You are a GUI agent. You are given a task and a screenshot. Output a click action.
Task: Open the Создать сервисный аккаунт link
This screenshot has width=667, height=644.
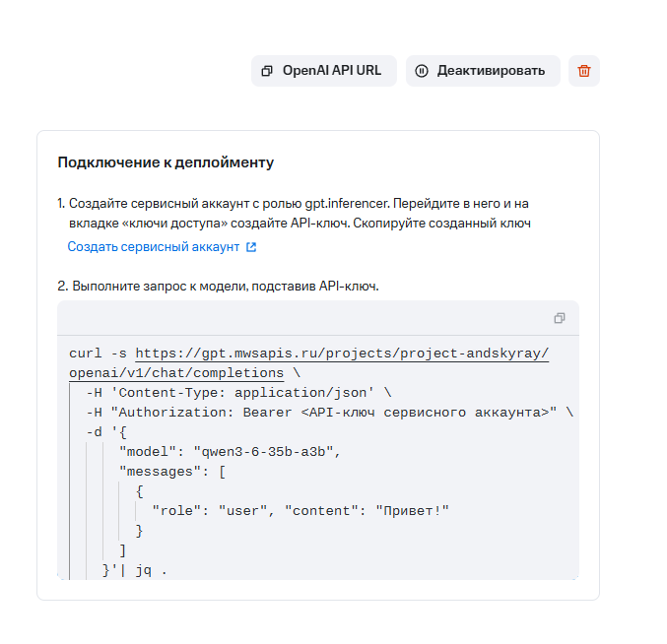(x=162, y=247)
